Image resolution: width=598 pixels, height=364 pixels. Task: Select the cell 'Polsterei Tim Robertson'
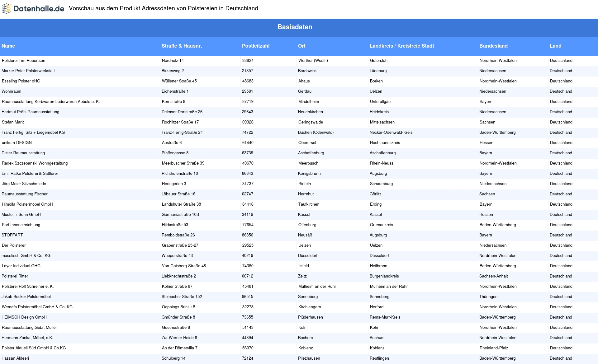pyautogui.click(x=24, y=61)
